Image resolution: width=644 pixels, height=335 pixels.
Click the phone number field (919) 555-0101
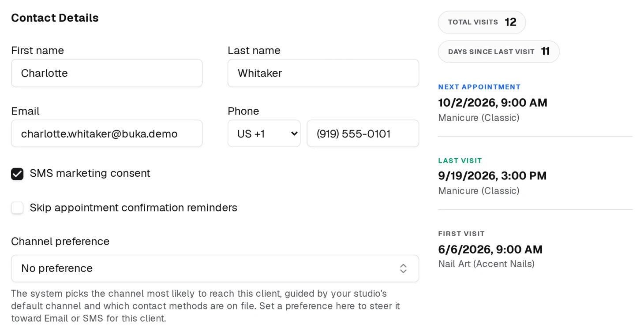coord(363,134)
